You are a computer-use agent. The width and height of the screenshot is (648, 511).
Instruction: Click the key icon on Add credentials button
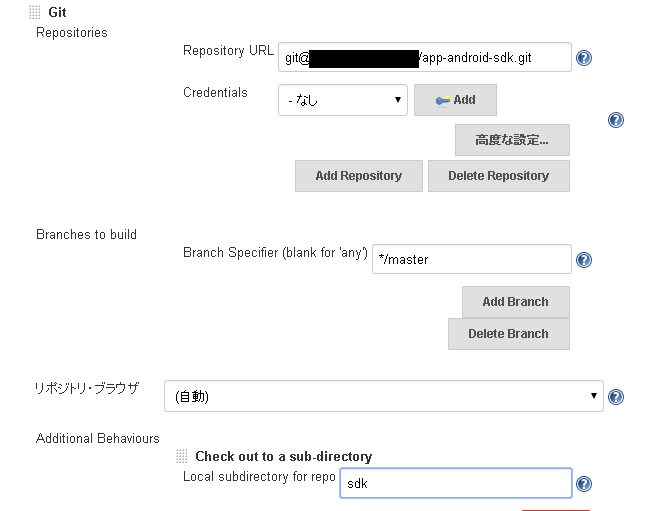click(x=442, y=100)
